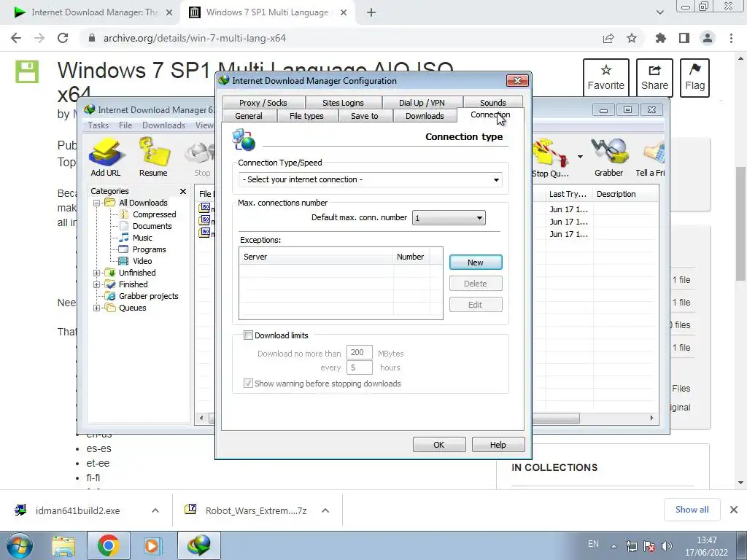Switch to the Save to tab
The height and width of the screenshot is (560, 747).
click(365, 116)
